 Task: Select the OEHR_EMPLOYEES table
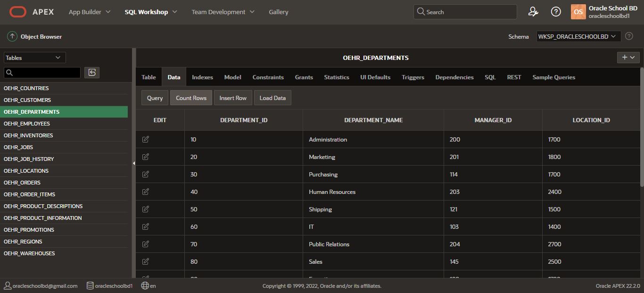point(64,124)
